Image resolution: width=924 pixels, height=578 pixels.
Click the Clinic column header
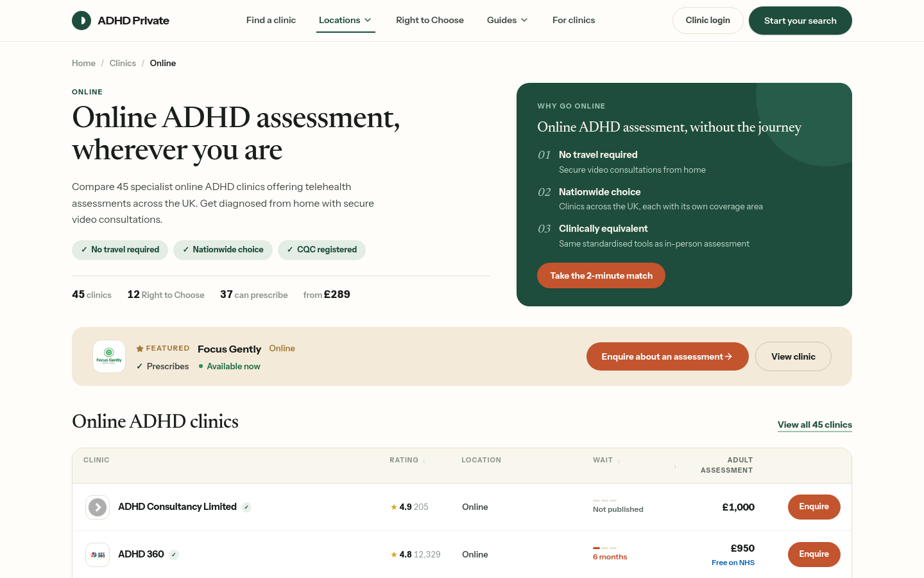[x=96, y=460]
